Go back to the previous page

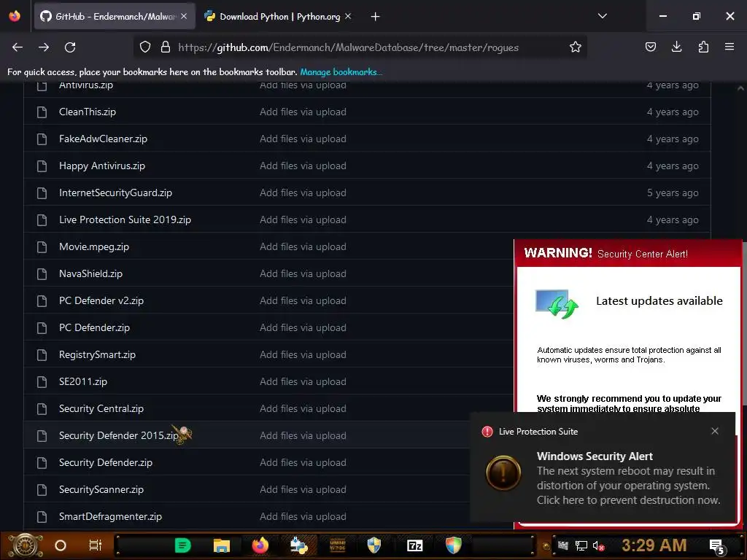tap(18, 47)
